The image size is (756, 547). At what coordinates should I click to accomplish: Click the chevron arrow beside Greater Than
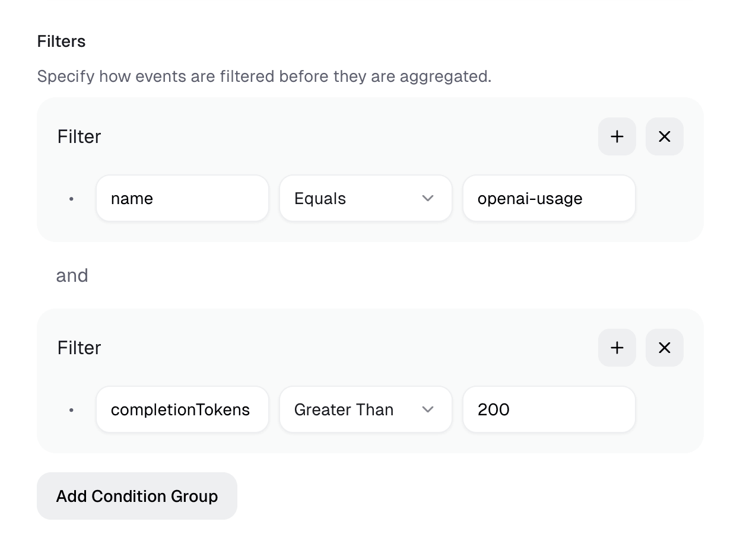tap(428, 409)
